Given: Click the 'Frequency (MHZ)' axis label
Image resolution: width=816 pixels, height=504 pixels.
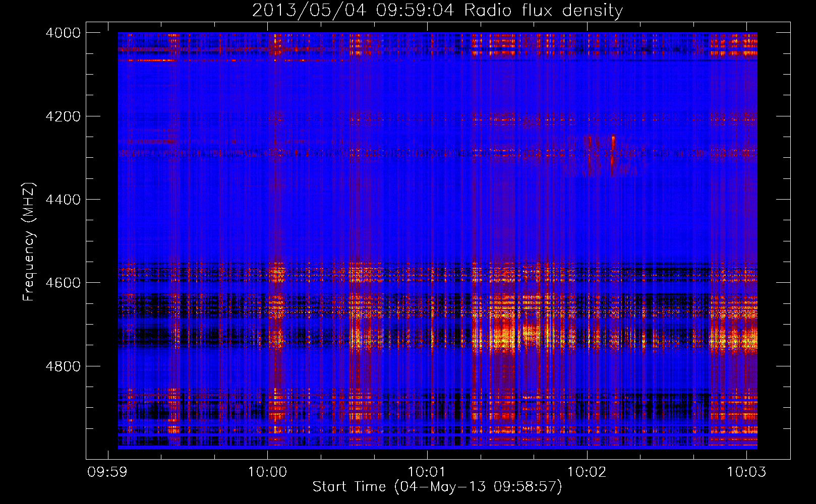Looking at the screenshot, I should 29,242.
